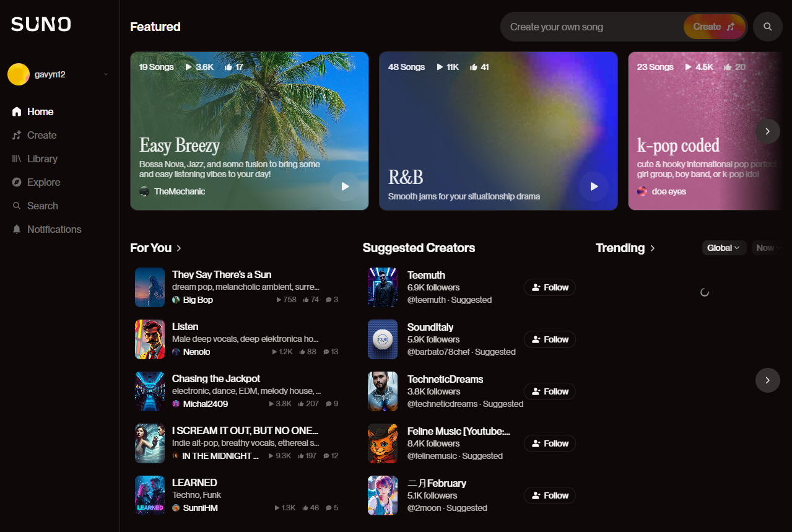Open the Nenolo artist link
Image resolution: width=792 pixels, height=532 pixels.
pyautogui.click(x=197, y=352)
